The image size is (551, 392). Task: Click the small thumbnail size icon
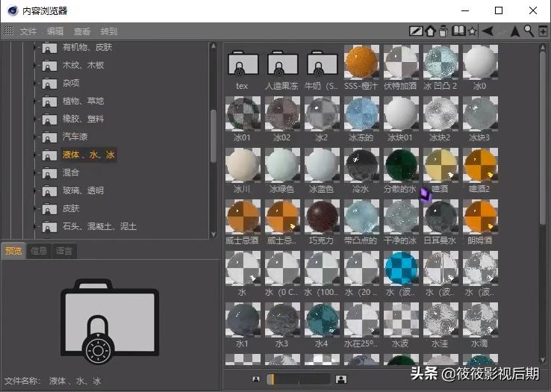click(x=256, y=379)
